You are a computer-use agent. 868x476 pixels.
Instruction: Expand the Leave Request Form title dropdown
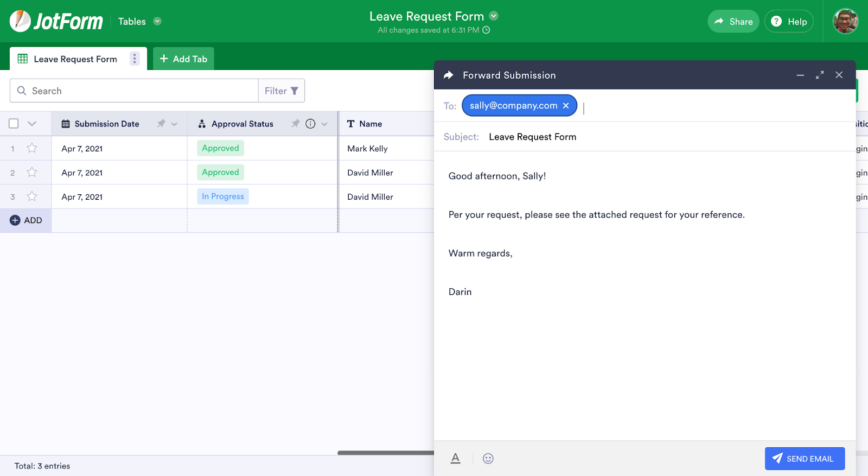[494, 16]
